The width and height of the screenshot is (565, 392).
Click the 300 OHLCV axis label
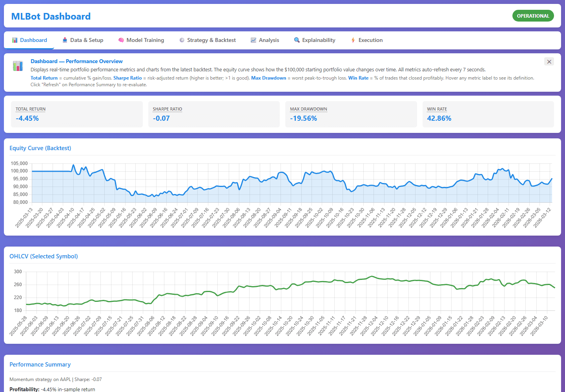pos(18,272)
